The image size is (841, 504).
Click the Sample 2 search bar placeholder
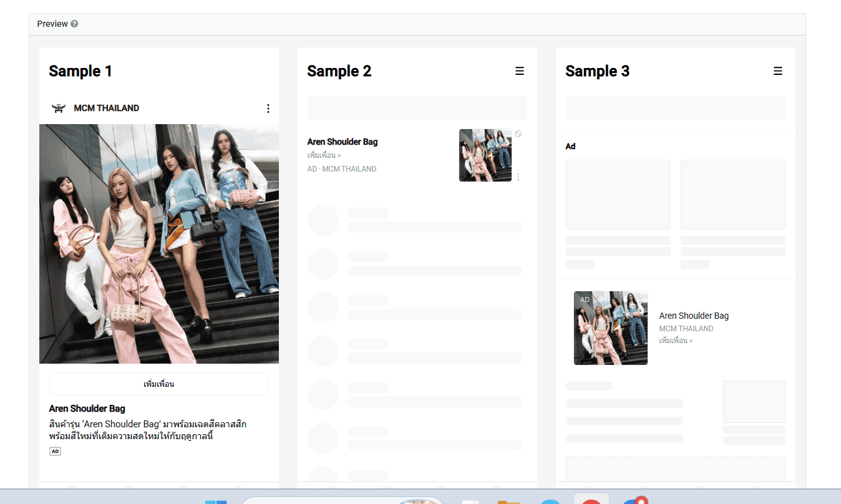[417, 108]
